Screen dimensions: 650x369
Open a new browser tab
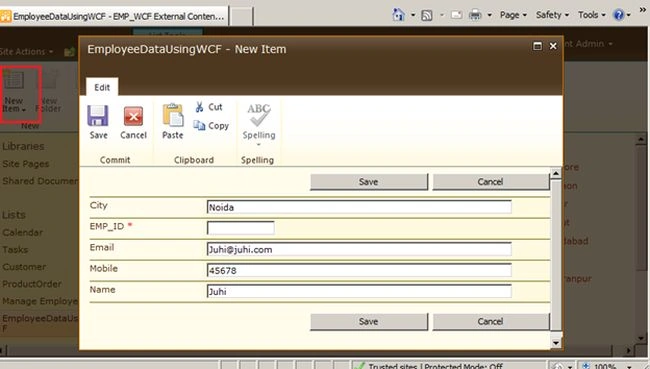[242, 17]
